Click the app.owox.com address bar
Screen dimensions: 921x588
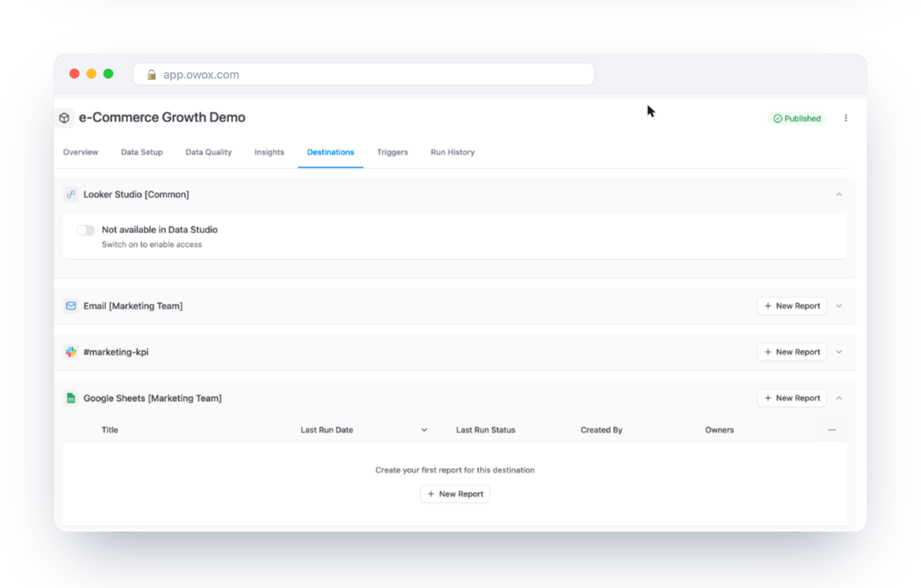[363, 74]
